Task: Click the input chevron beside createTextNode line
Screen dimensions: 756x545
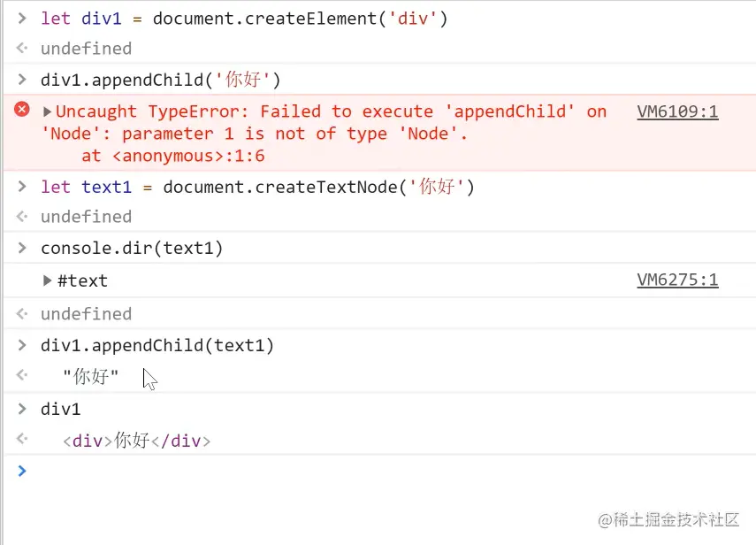Action: (22, 186)
